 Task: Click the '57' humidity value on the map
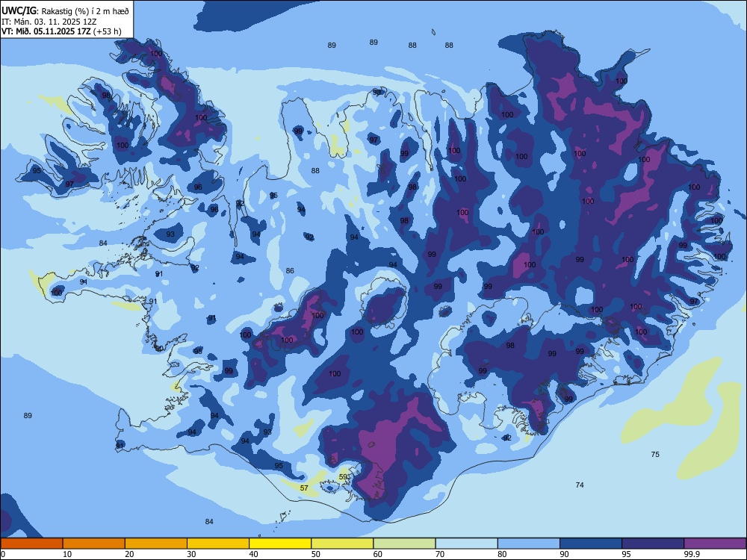pyautogui.click(x=305, y=488)
